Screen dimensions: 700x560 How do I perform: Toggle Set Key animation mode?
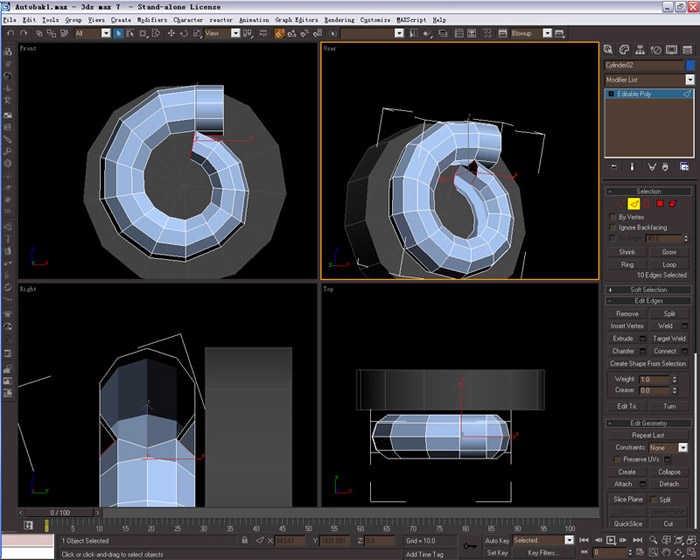point(497,553)
